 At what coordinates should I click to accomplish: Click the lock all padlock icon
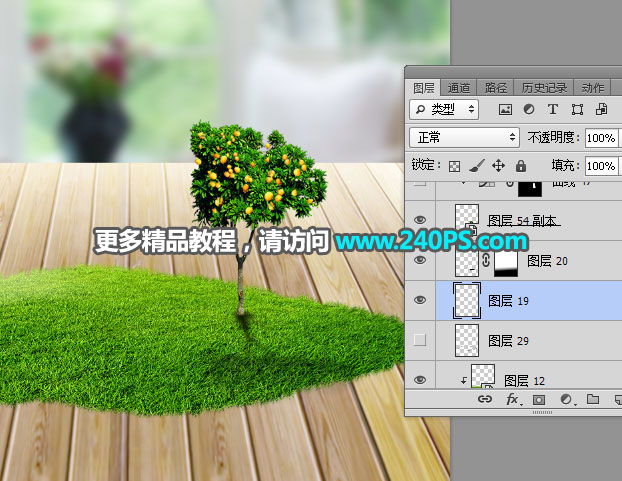pos(520,165)
